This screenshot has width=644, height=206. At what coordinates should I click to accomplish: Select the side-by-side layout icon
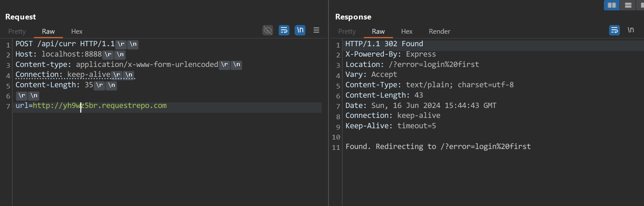coord(612,5)
